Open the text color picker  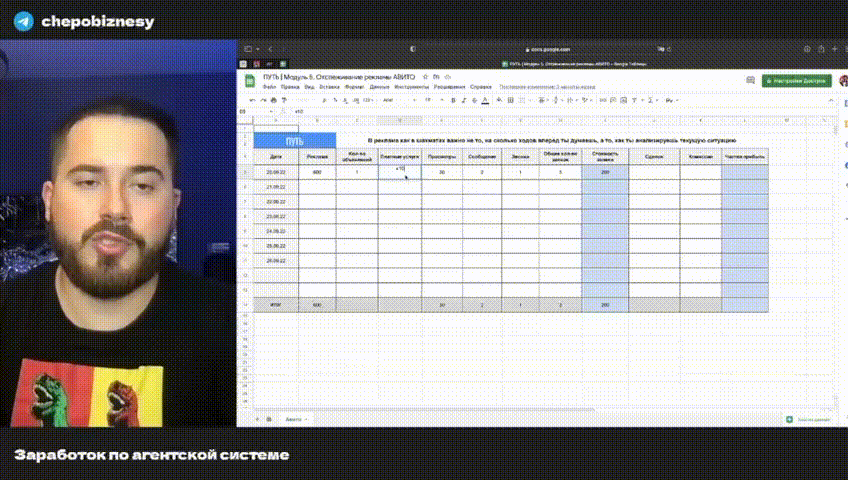(x=485, y=100)
